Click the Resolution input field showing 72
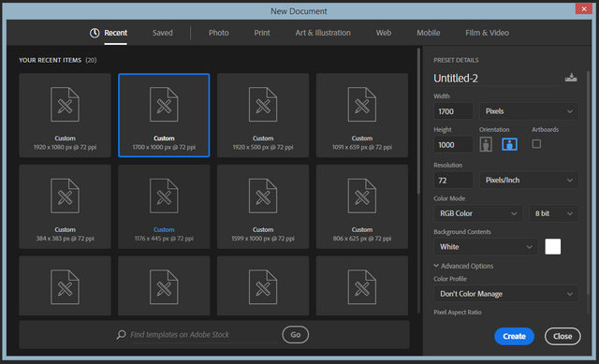 [x=453, y=180]
